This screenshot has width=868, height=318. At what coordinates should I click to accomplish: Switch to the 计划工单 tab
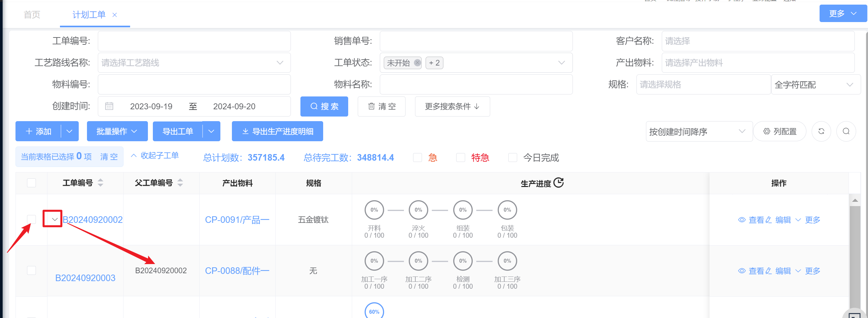tap(89, 15)
